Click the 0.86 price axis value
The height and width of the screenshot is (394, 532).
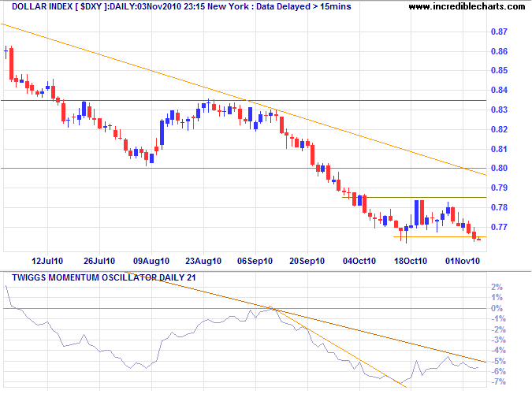tap(499, 51)
